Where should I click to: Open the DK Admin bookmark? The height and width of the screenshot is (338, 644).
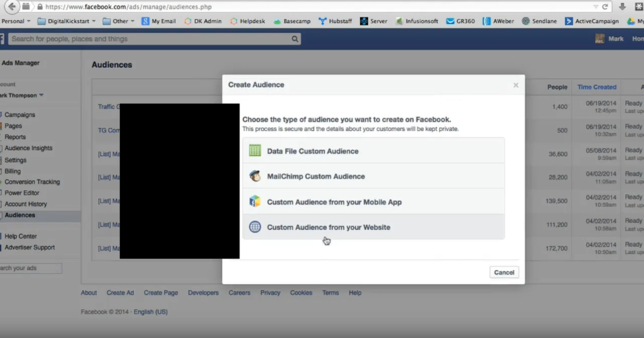tap(203, 21)
